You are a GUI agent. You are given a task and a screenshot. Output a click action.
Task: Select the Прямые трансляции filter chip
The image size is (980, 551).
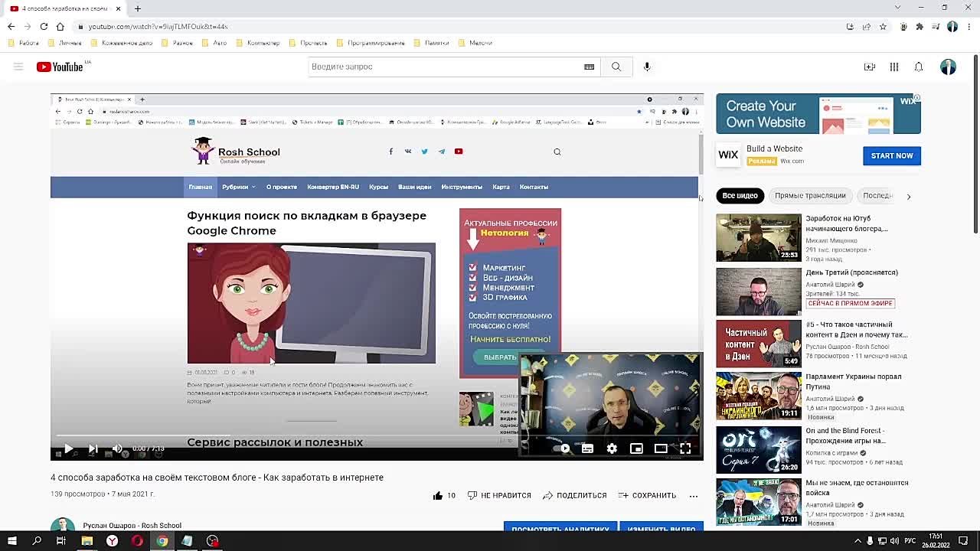[x=809, y=196]
